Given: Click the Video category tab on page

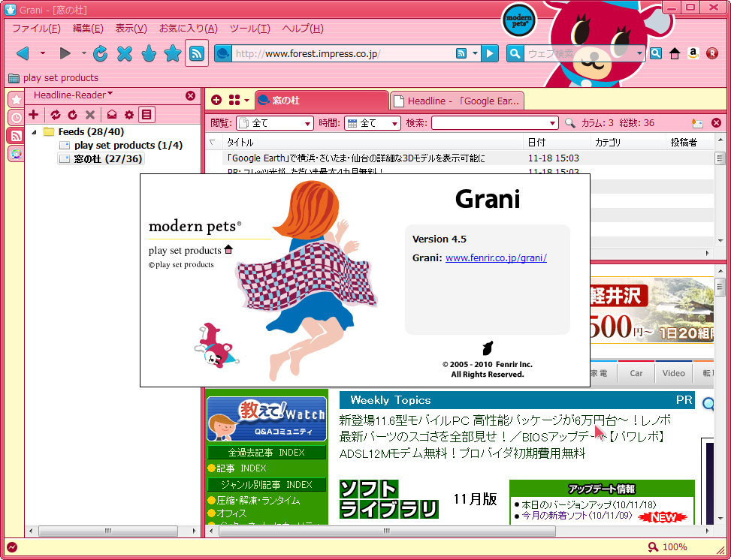Looking at the screenshot, I should 674,373.
